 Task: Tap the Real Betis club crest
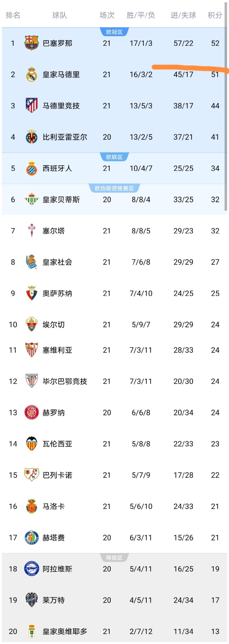point(31,199)
